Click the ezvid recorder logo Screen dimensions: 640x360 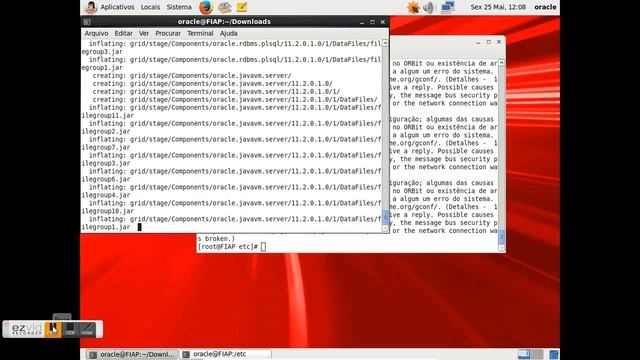pyautogui.click(x=26, y=329)
